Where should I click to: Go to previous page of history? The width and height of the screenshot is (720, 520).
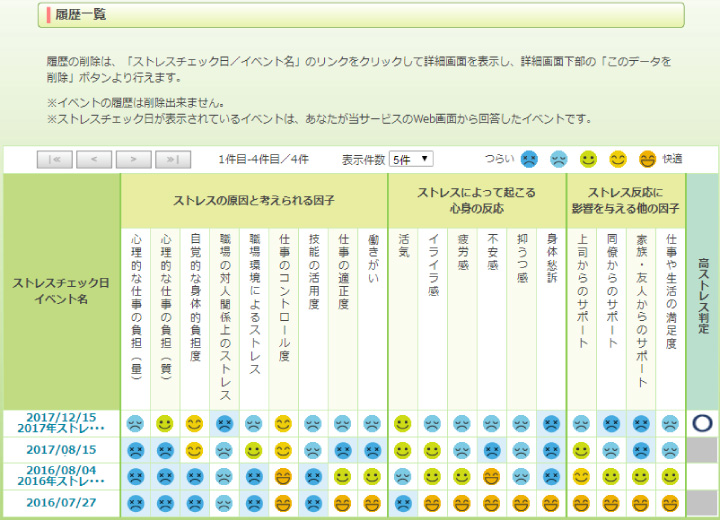94,159
